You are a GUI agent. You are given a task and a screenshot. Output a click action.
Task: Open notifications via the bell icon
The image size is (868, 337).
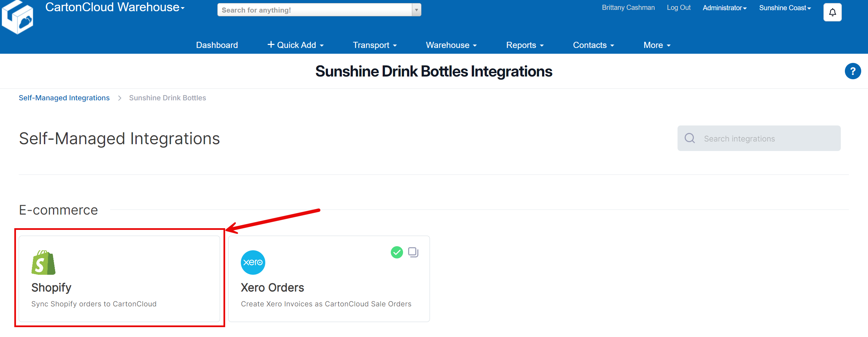(x=832, y=12)
